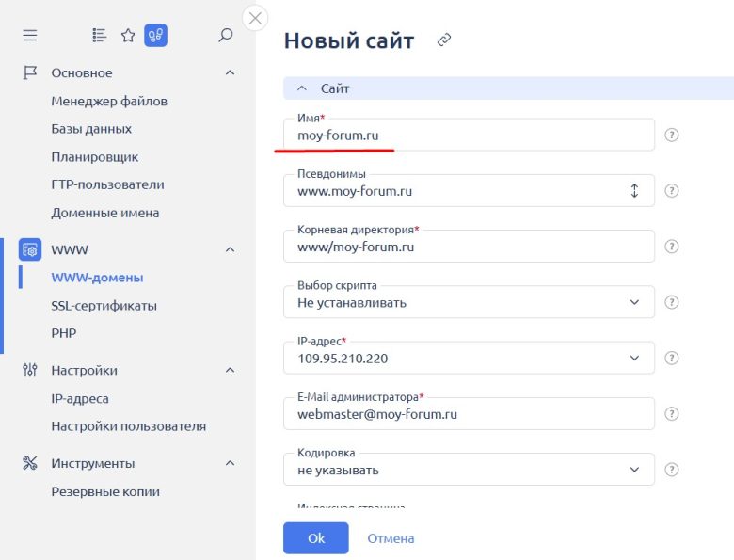734x560 pixels.
Task: Click help icon next to IP-адрес field
Action: click(x=672, y=359)
